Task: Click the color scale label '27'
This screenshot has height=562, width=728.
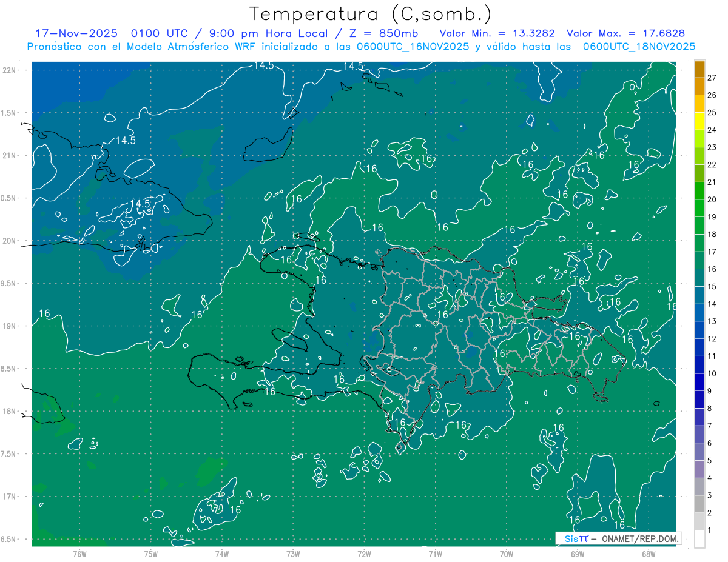Action: coord(712,78)
